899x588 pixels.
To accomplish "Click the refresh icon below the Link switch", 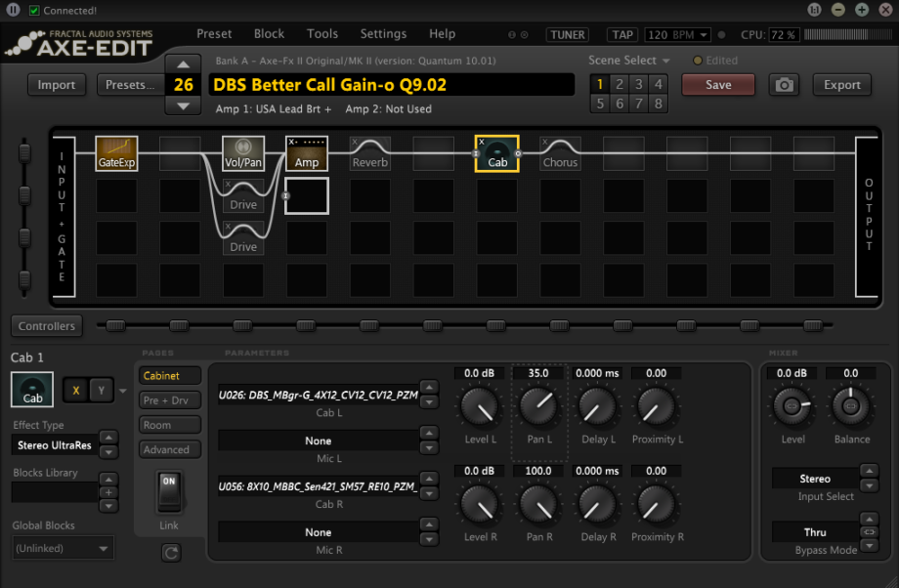I will click(171, 552).
